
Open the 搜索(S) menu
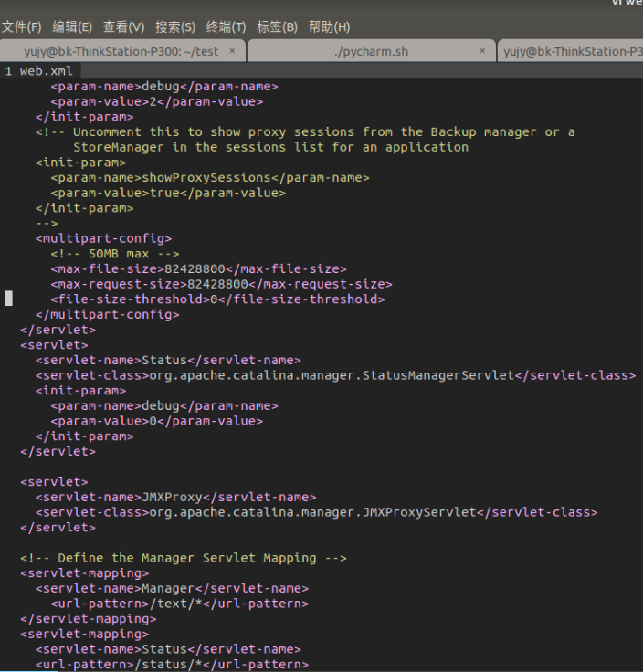pos(174,26)
